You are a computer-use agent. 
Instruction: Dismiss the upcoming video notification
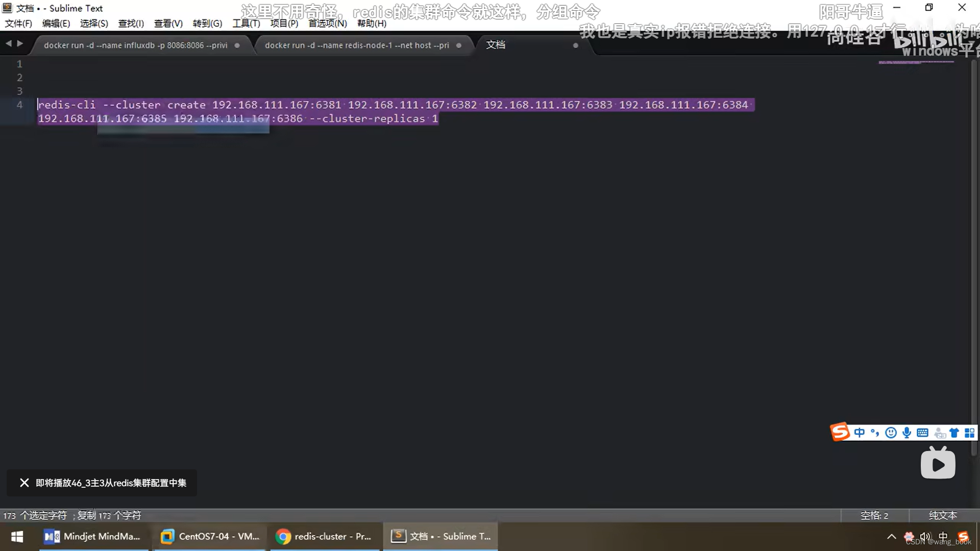click(24, 483)
